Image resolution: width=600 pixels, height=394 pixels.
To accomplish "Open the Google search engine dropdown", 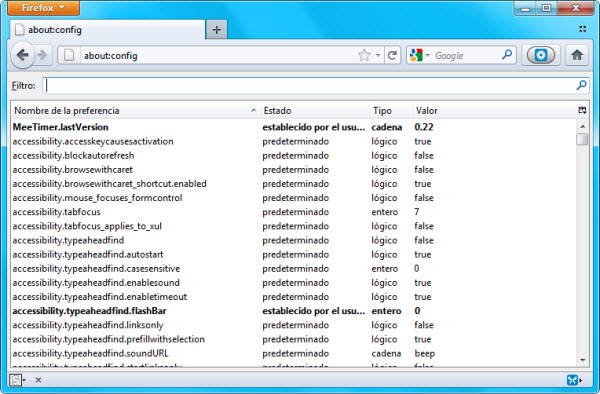I will [x=419, y=55].
